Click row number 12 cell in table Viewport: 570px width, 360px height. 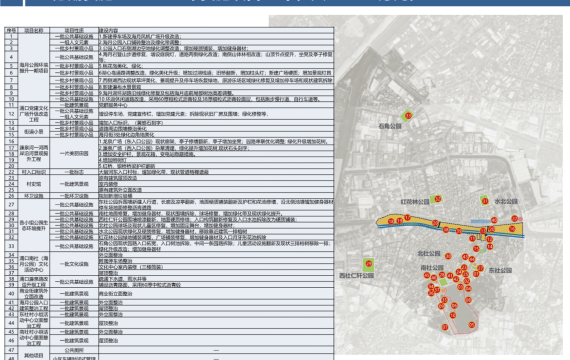[x=11, y=113]
